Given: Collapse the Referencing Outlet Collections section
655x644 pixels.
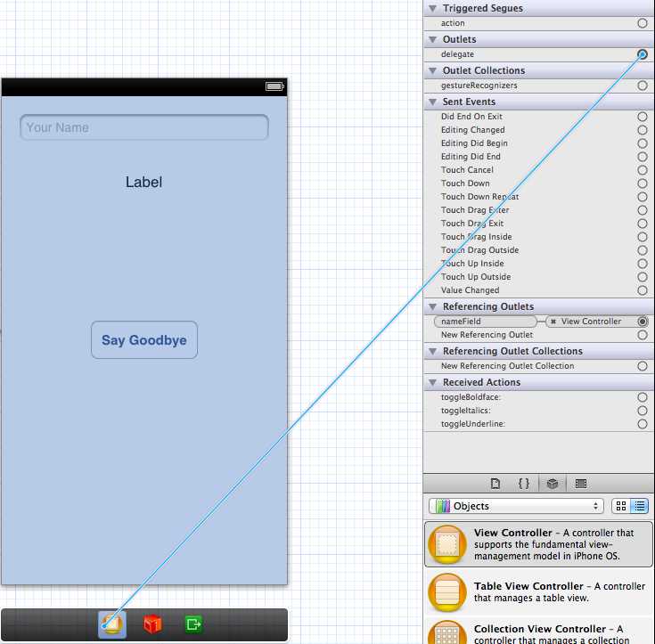Looking at the screenshot, I should (433, 351).
